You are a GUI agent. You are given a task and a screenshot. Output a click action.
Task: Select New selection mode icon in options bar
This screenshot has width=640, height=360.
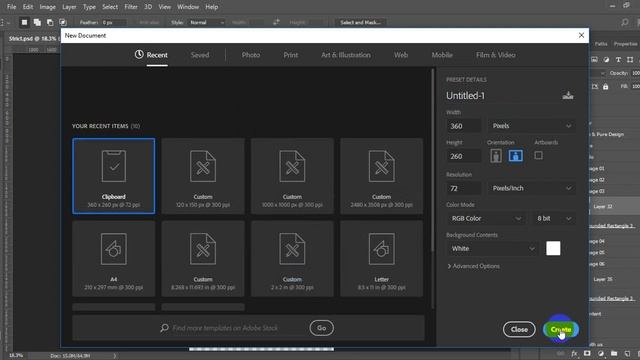(x=24, y=22)
